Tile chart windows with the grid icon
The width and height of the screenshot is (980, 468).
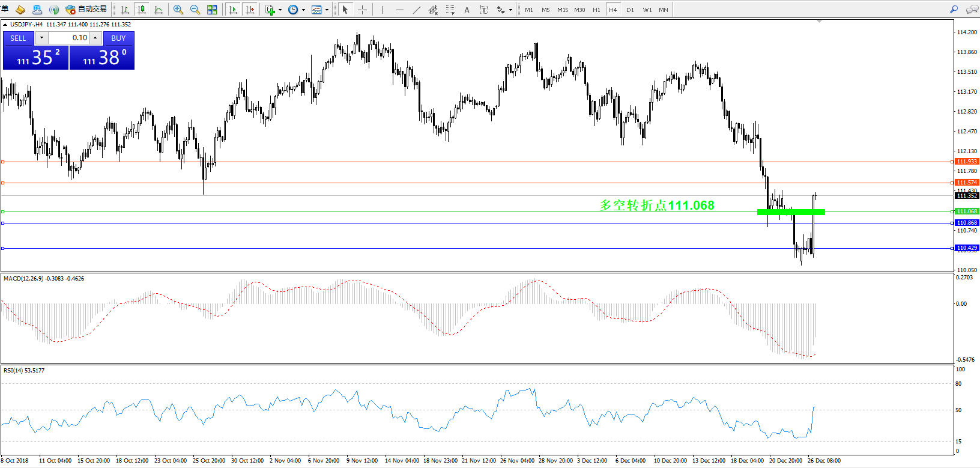tap(212, 10)
